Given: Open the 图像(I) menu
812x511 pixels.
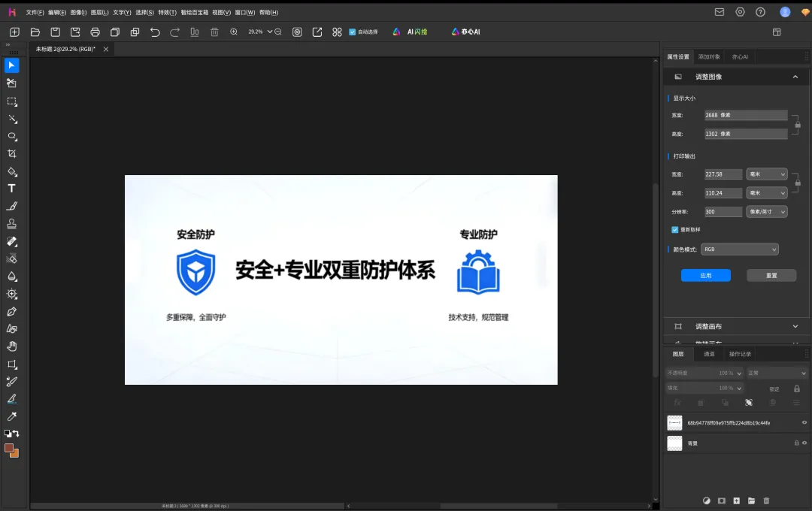Looking at the screenshot, I should tap(78, 13).
